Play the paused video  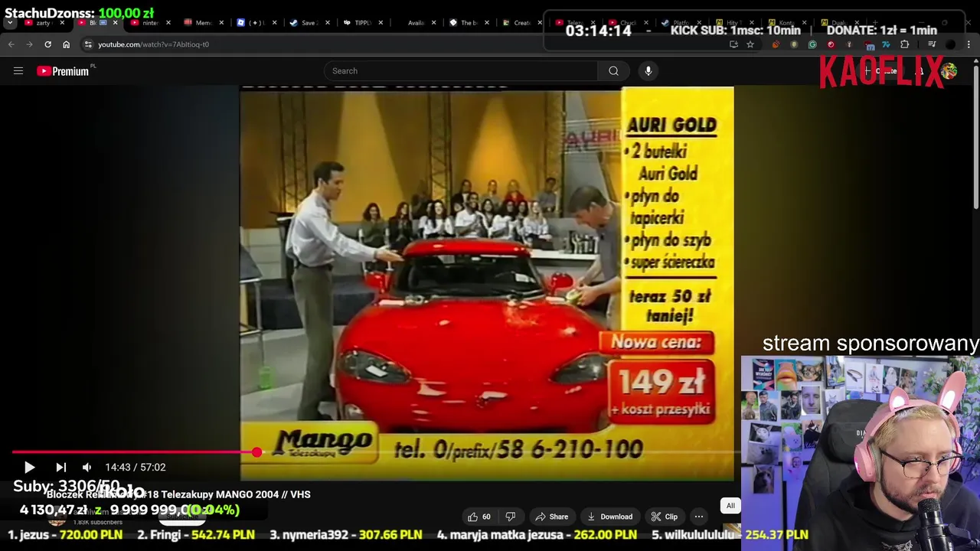tap(29, 467)
